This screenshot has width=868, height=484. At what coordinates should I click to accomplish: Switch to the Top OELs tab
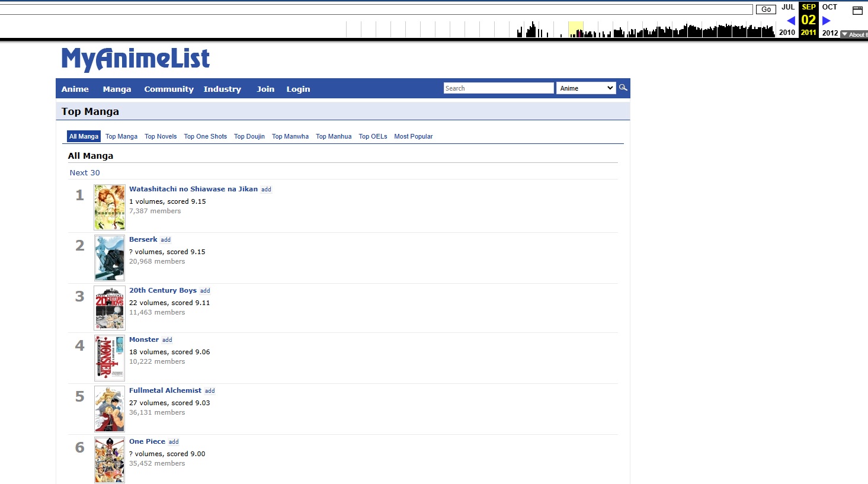coord(373,136)
